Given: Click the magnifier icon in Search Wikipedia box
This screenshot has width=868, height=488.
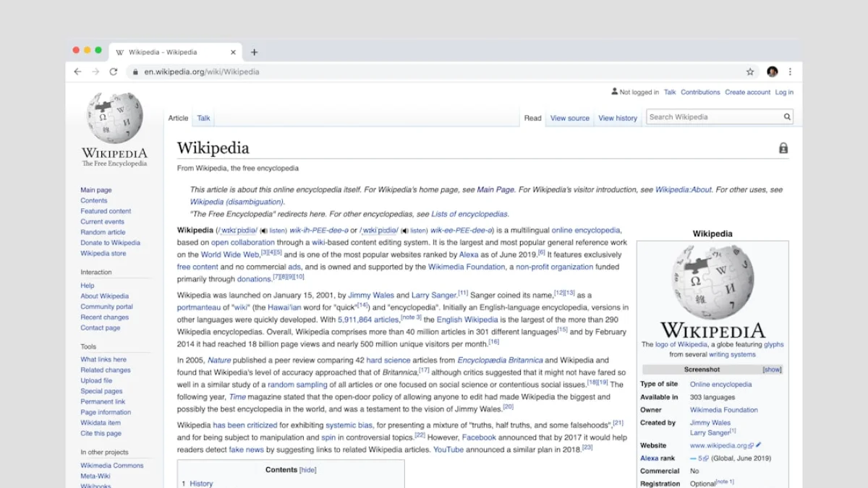Looking at the screenshot, I should tap(787, 116).
